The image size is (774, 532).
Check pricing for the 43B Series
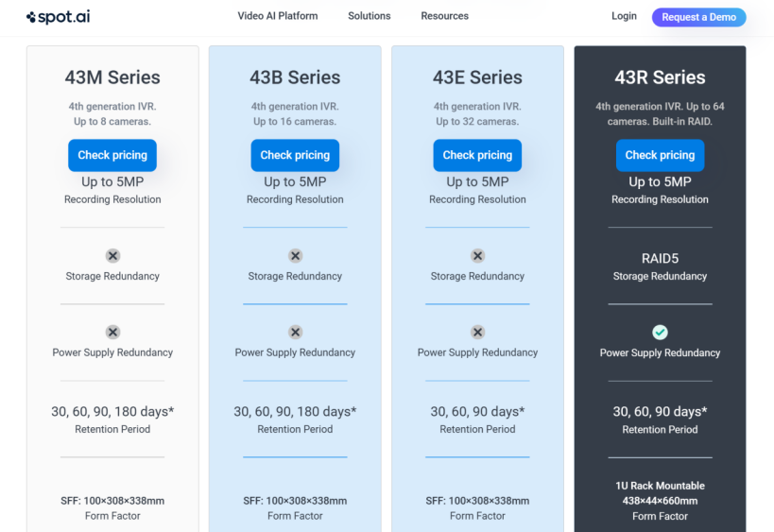(x=295, y=155)
